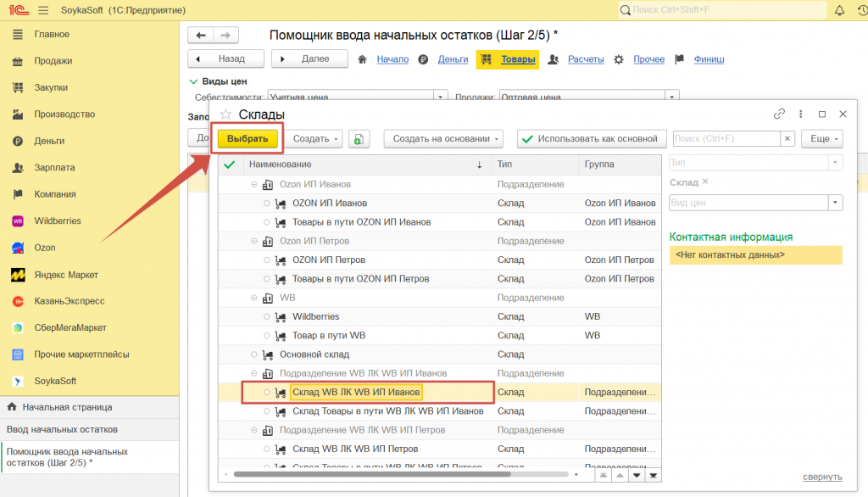Click the Wildberries icon in the sidebar

coord(17,221)
